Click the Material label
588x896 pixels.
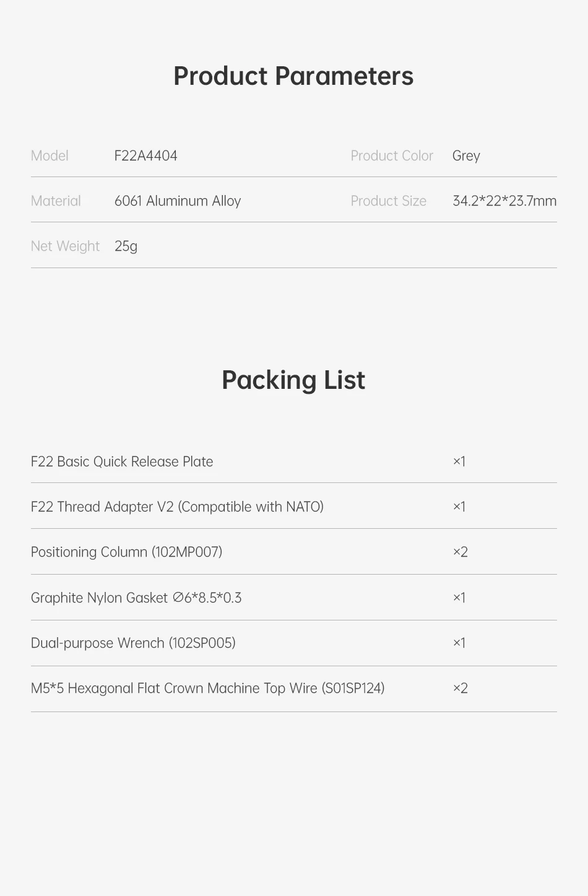pyautogui.click(x=56, y=201)
